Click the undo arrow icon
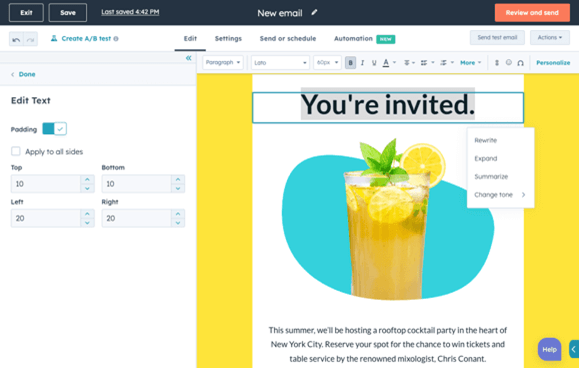The height and width of the screenshot is (368, 579). coord(16,39)
